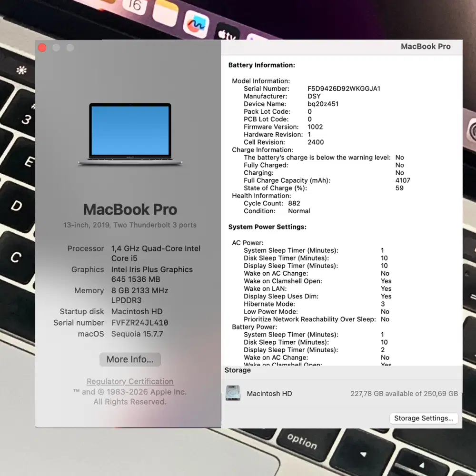Click the Macintosh HD drive icon

(x=233, y=393)
